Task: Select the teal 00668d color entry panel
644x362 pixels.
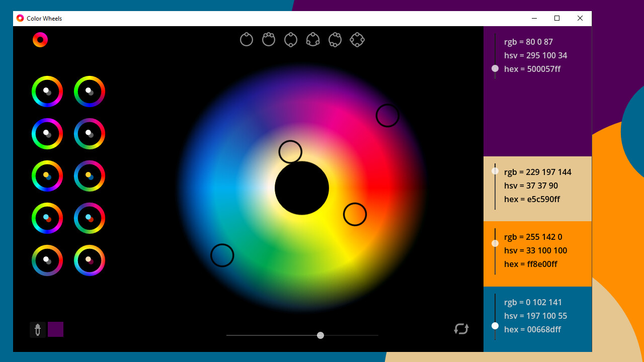Action: point(537,316)
